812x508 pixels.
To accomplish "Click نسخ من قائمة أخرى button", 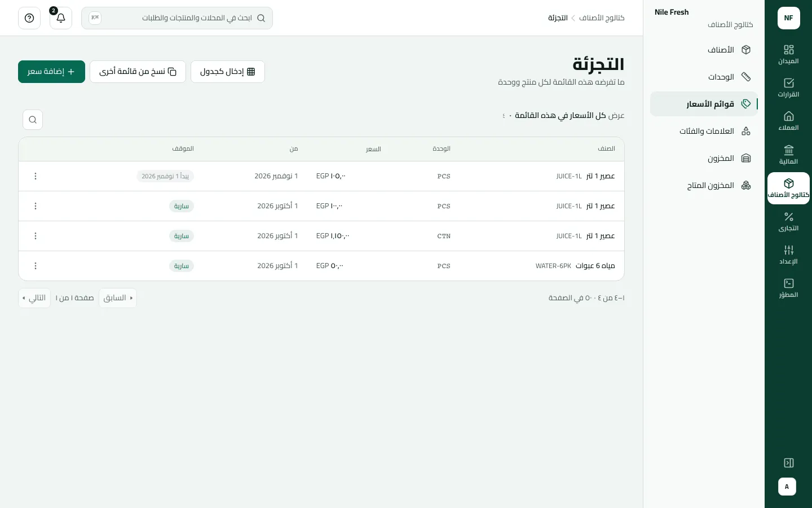I will tap(138, 72).
